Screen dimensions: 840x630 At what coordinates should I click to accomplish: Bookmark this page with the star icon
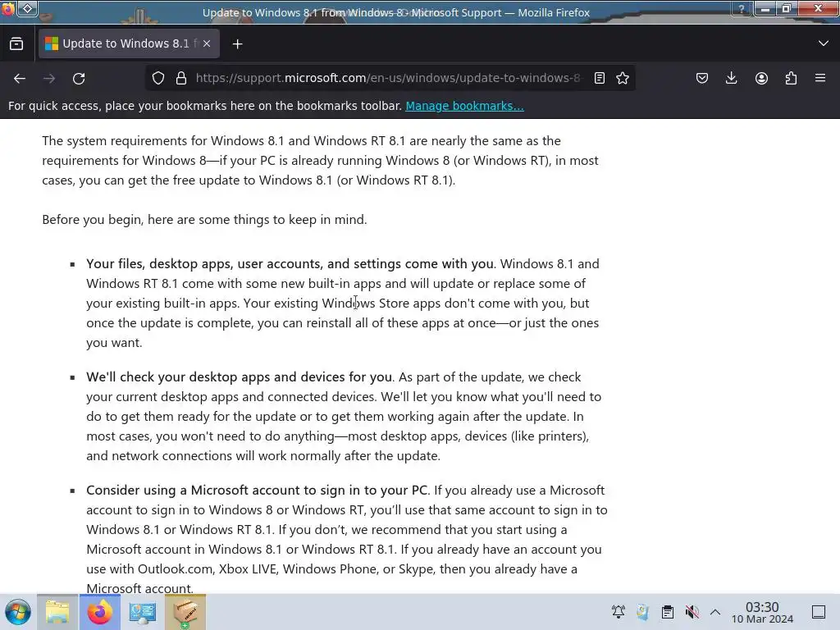click(x=623, y=78)
